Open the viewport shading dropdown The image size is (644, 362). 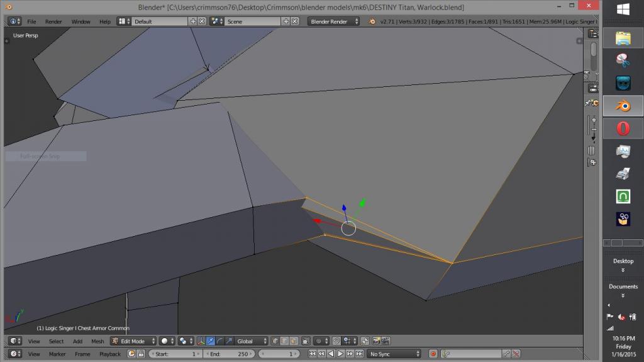[167, 341]
